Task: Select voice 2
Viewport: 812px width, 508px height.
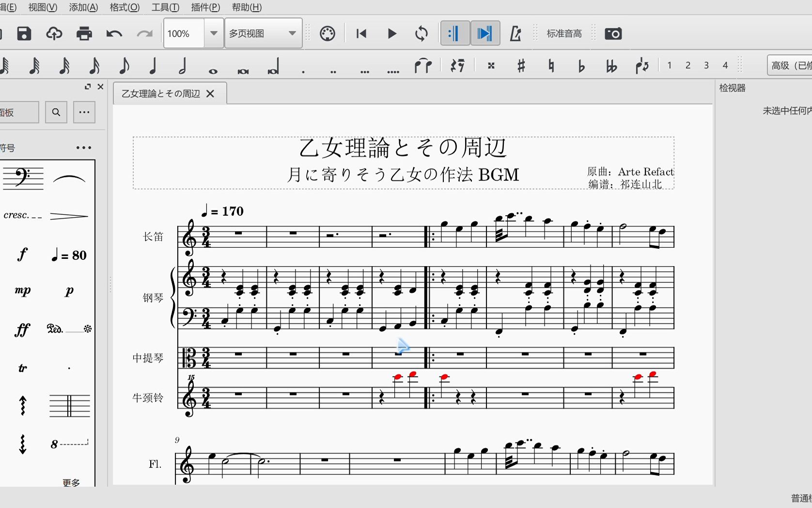Action: [688, 65]
